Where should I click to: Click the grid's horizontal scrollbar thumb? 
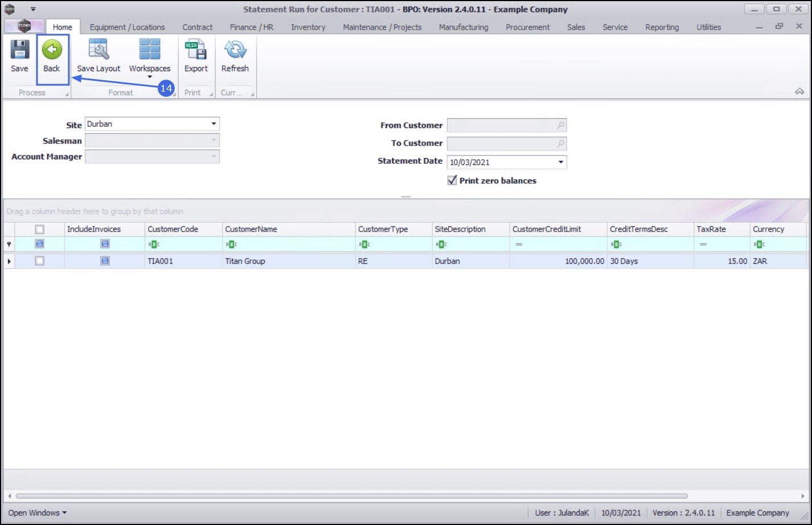[x=352, y=496]
